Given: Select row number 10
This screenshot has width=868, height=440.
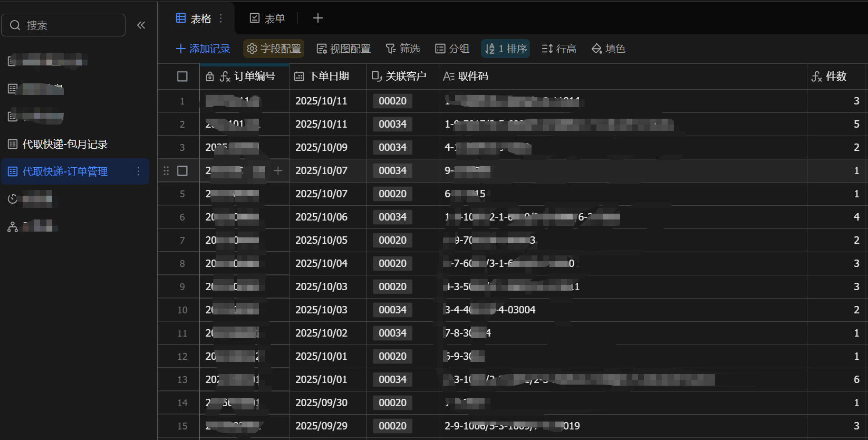Looking at the screenshot, I should coord(182,310).
